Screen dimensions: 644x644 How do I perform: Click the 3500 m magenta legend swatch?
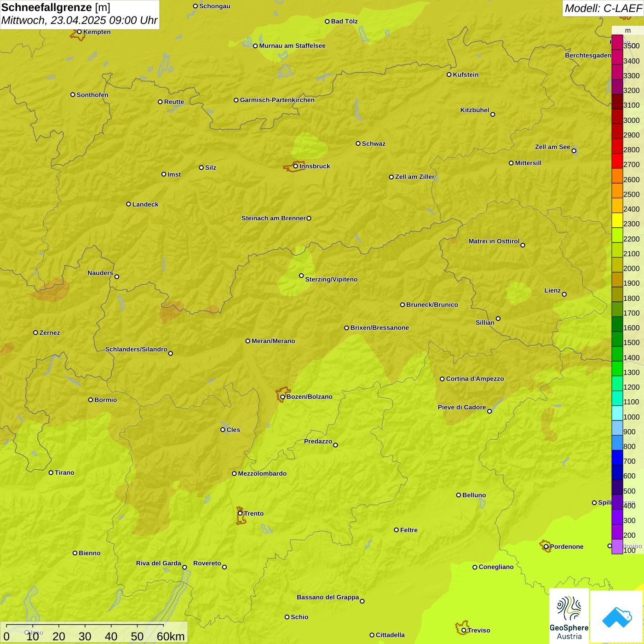[x=617, y=42]
